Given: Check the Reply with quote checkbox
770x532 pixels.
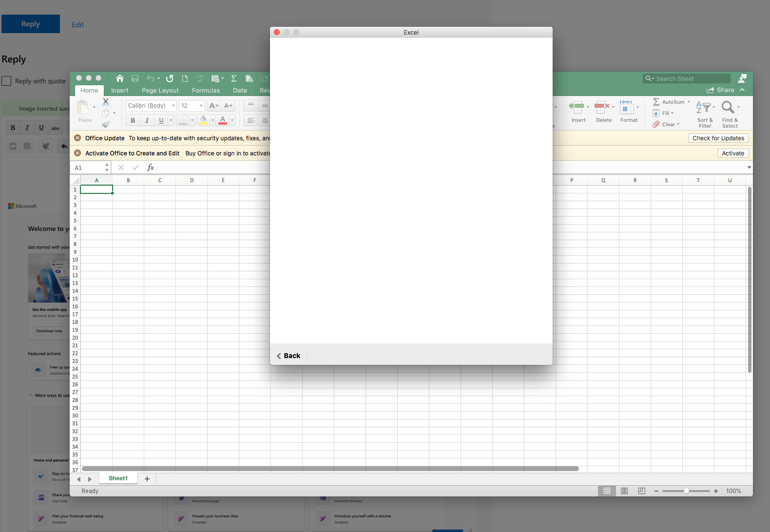Looking at the screenshot, I should (6, 81).
